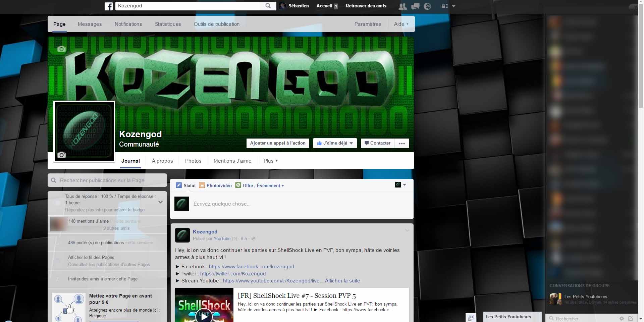Open the account menu dropdown arrow

point(453,6)
